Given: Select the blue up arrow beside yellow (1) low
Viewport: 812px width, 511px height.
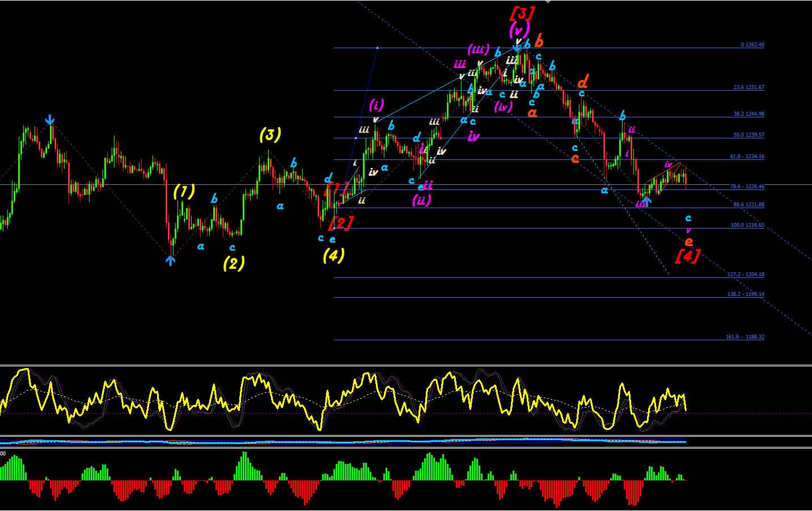Looking at the screenshot, I should point(171,260).
